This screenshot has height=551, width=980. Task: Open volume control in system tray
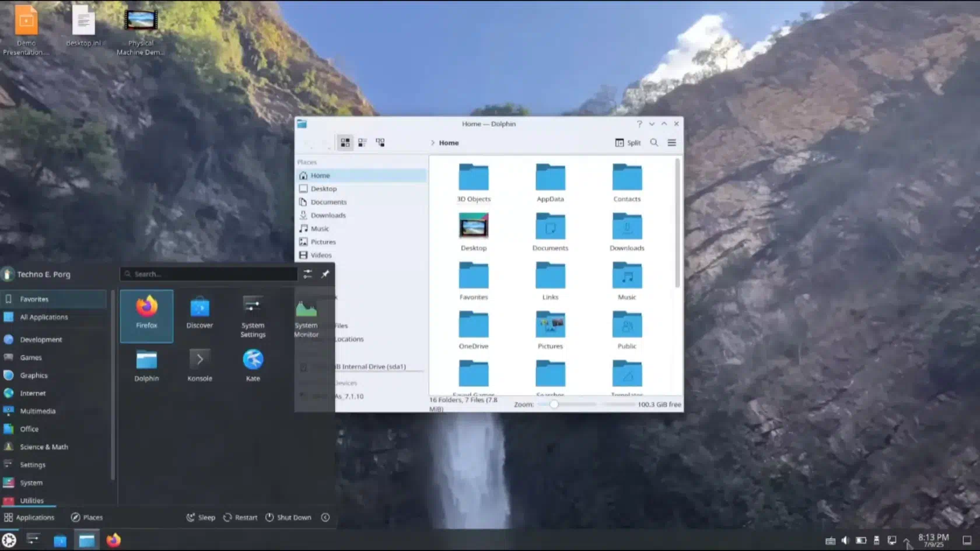(845, 541)
